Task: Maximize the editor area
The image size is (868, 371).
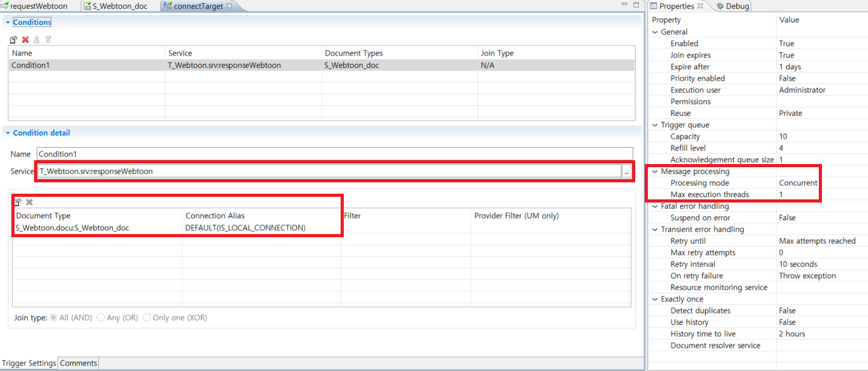Action: pos(636,5)
